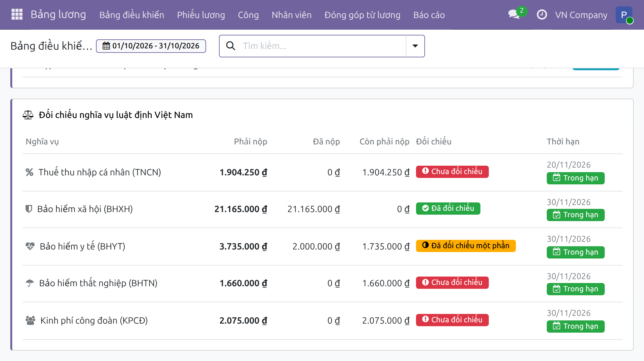The height and width of the screenshot is (361, 644).
Task: Click the Thời hạn column header
Action: 563,141
